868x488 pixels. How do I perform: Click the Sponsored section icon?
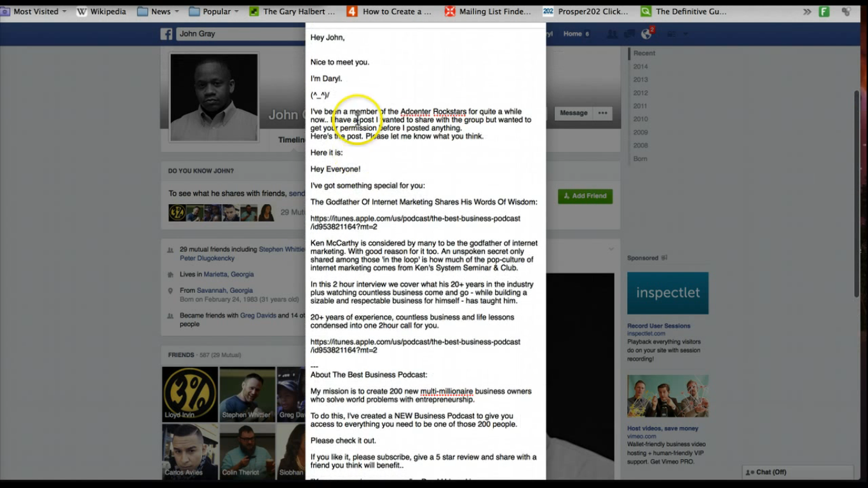point(664,258)
